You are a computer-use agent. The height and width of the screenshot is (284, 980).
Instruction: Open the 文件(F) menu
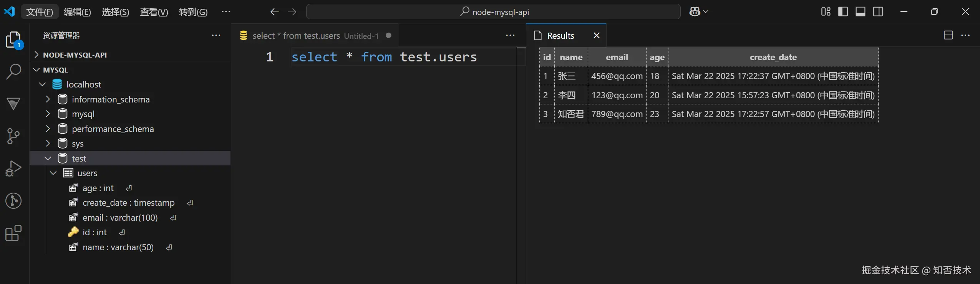[39, 12]
